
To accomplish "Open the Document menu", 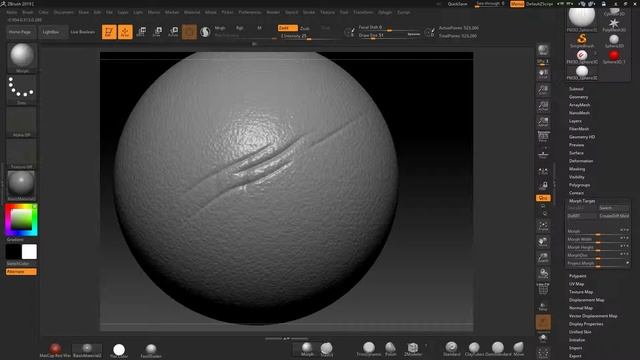I will [64, 12].
